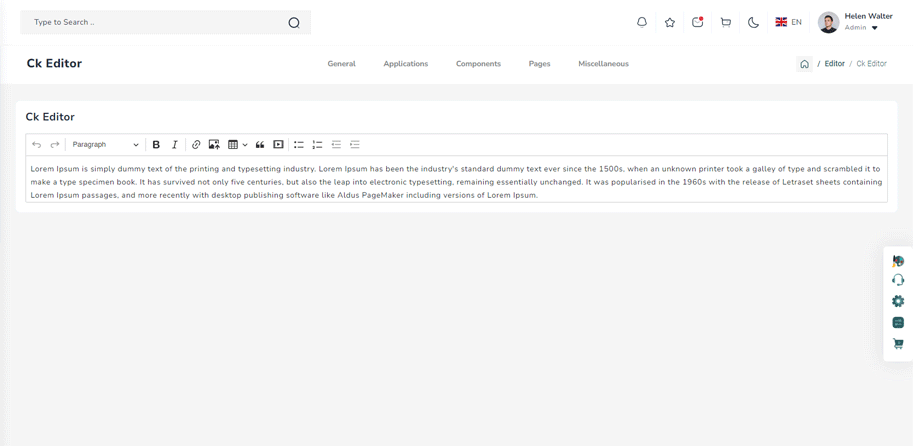The height and width of the screenshot is (446, 913).
Task: Toggle block quote formatting
Action: tap(260, 144)
